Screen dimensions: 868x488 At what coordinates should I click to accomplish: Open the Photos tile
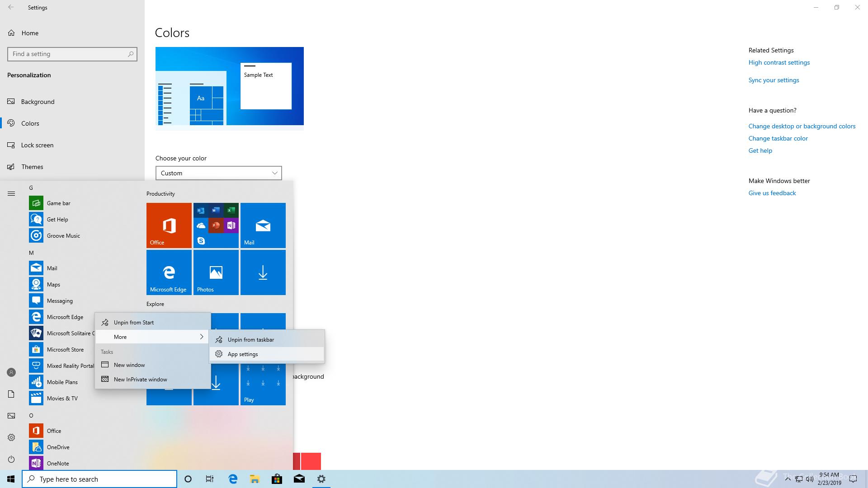[x=216, y=272]
